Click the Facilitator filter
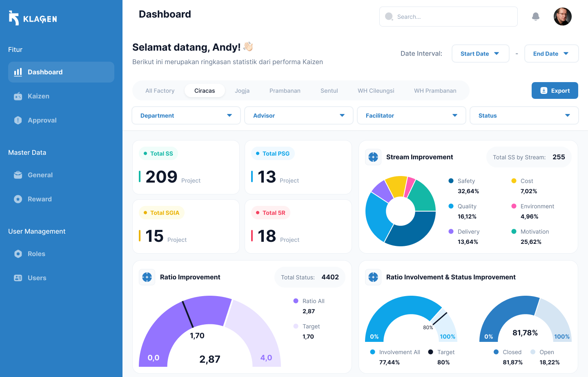This screenshot has width=588, height=377. pyautogui.click(x=411, y=115)
